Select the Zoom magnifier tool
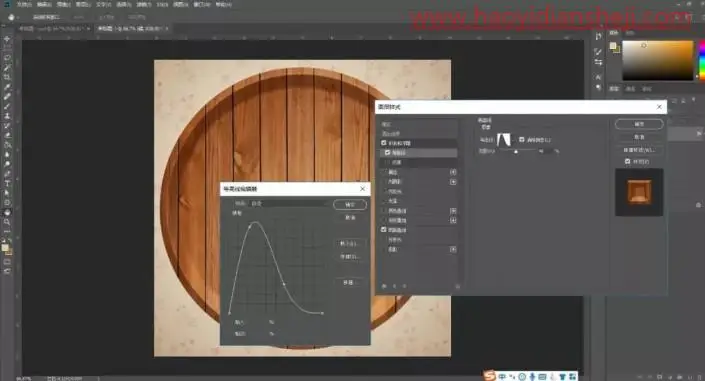Viewport: 705px width, 381px height. click(x=7, y=222)
